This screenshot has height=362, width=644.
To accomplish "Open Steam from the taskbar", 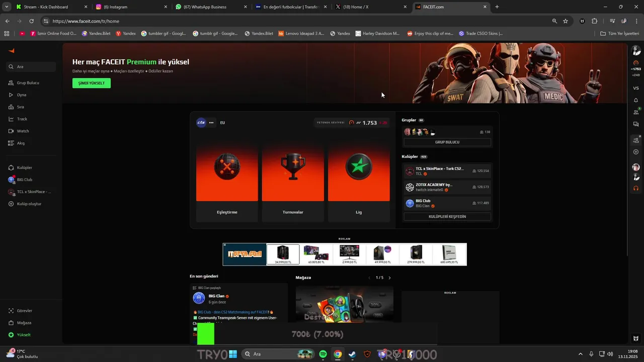I will [352, 354].
